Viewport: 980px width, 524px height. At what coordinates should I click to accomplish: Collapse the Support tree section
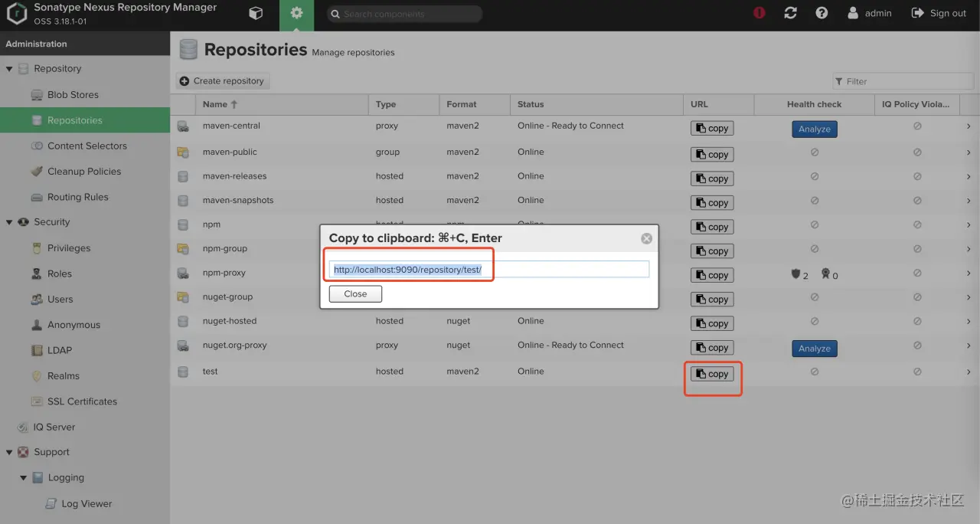9,452
